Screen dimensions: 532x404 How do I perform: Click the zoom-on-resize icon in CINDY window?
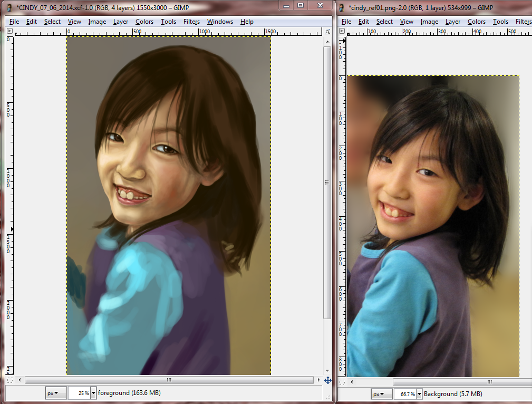tap(327, 32)
